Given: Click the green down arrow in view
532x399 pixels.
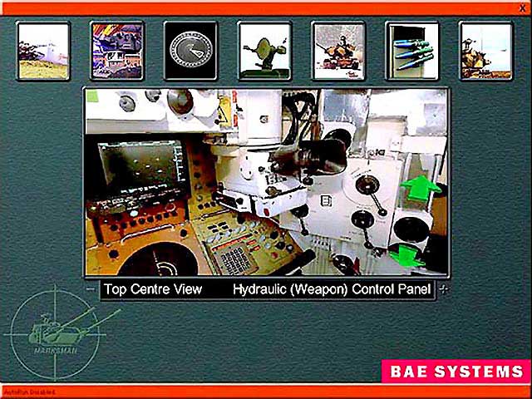Looking at the screenshot, I should coord(409,254).
